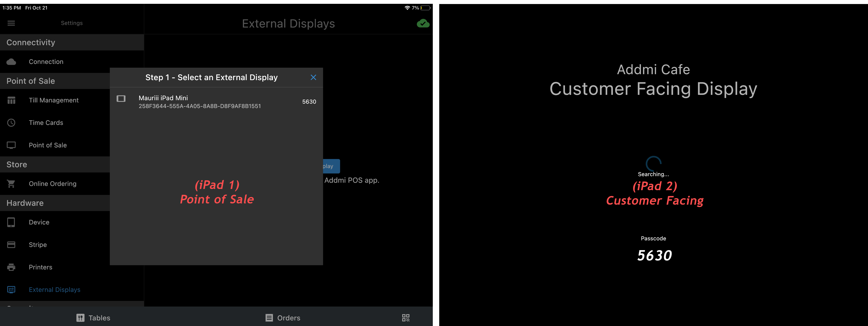Screen dimensions: 868x326
Task: Click the passcode 5630 on customer display
Action: pyautogui.click(x=654, y=256)
